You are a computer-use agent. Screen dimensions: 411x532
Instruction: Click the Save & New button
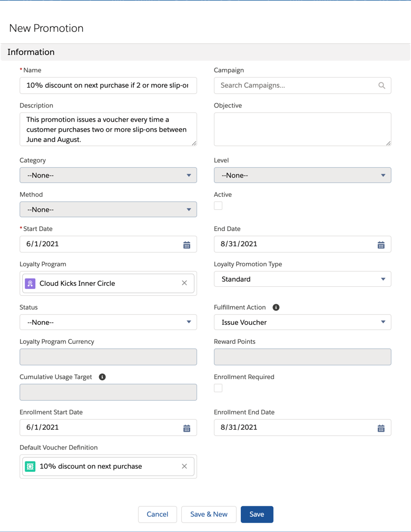[x=209, y=514]
